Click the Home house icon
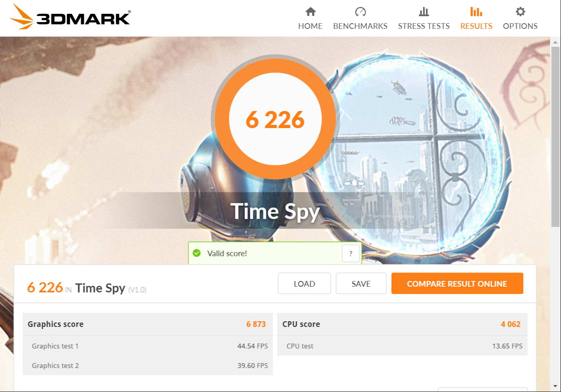 point(311,12)
